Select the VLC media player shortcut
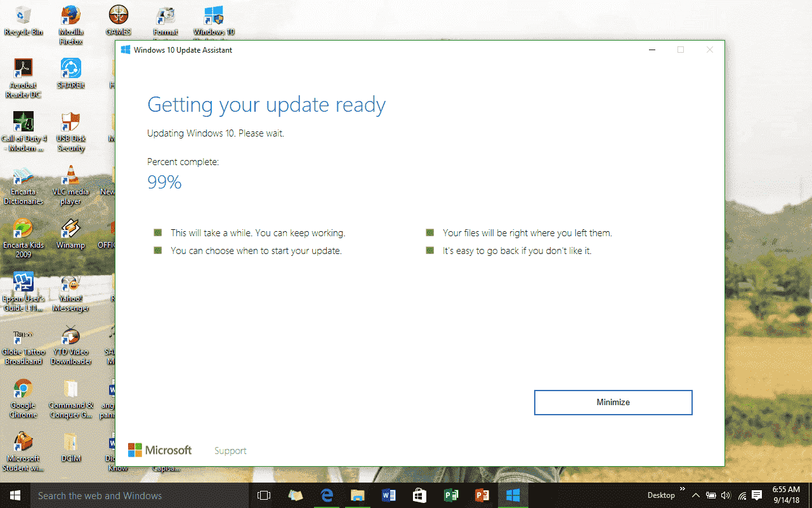The image size is (812, 508). [x=70, y=185]
